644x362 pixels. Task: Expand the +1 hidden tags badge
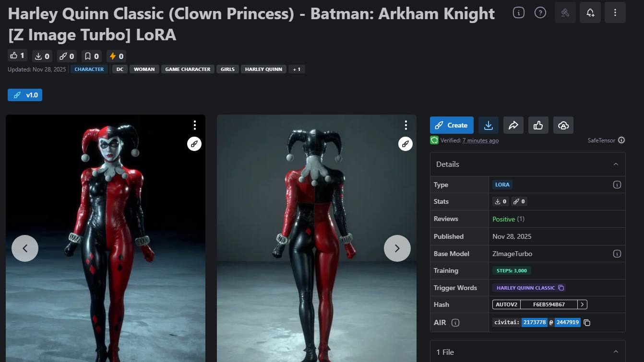(297, 69)
